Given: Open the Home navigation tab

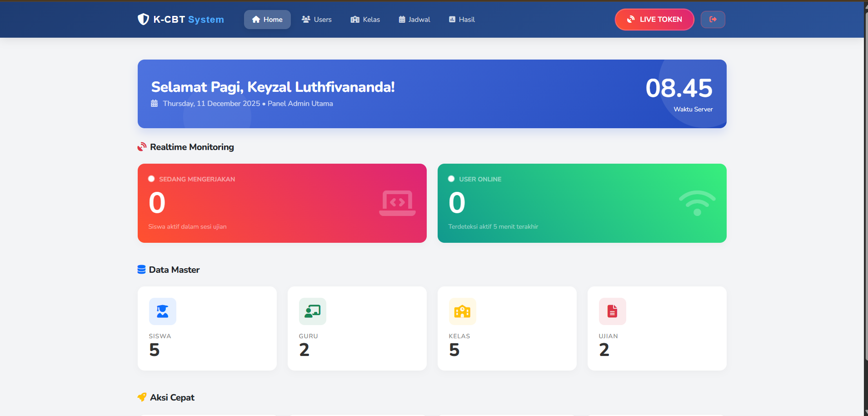Looking at the screenshot, I should point(267,20).
